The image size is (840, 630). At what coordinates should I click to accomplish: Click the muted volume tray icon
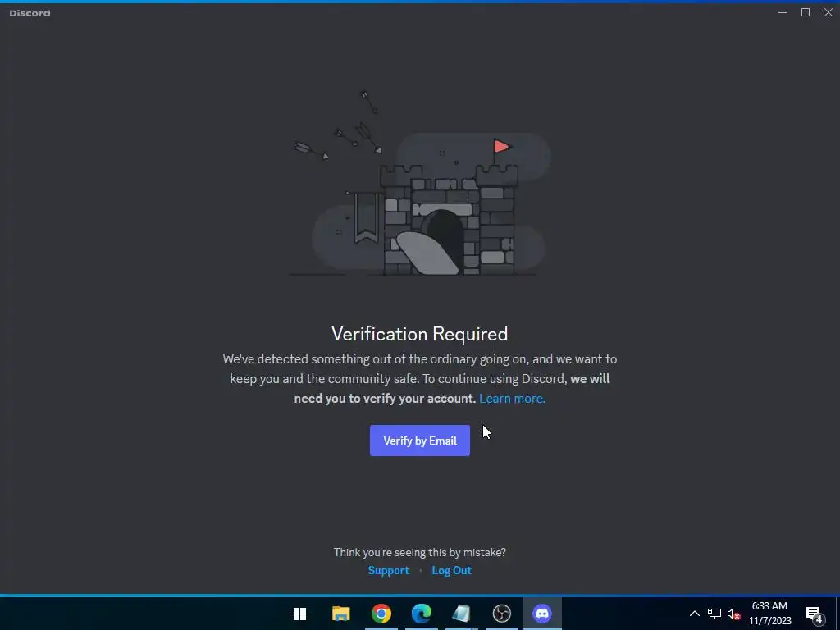click(733, 614)
